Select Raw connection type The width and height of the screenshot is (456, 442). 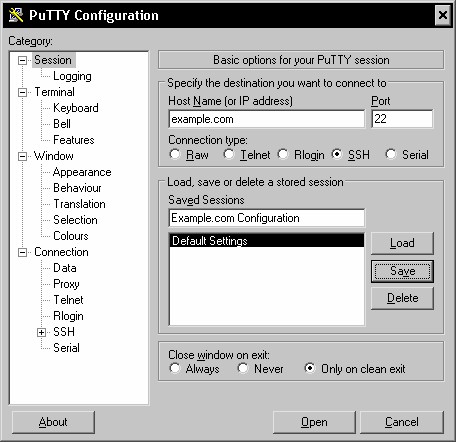175,154
